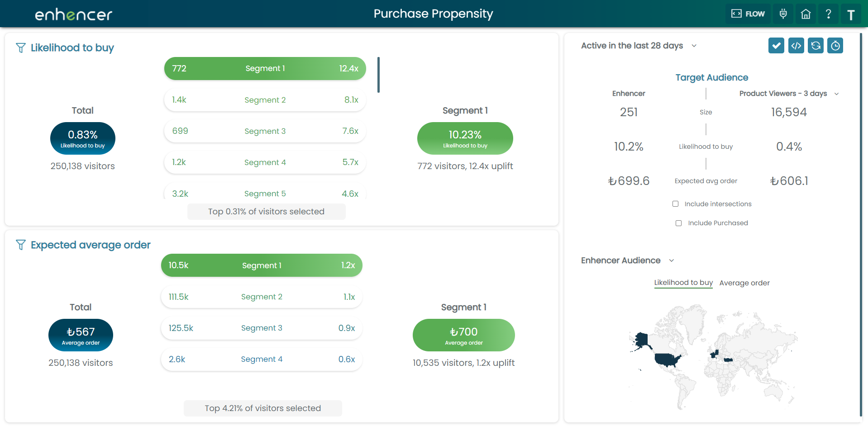
Task: Click 772 visitors, 12.4x uplift text
Action: pos(465,166)
